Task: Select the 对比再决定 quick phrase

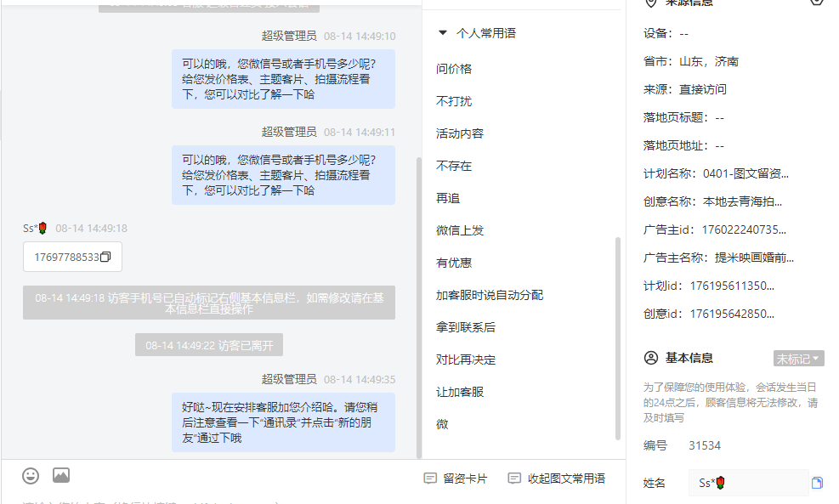Action: pyautogui.click(x=466, y=360)
